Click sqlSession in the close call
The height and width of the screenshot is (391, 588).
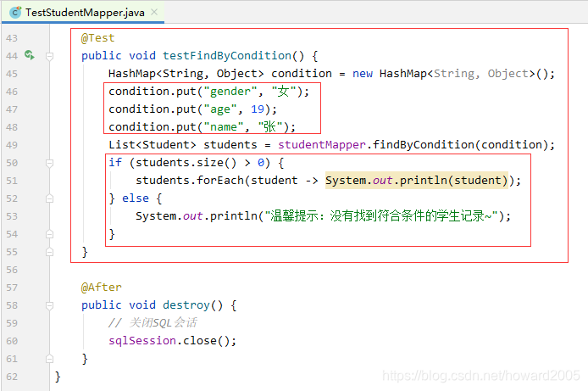pyautogui.click(x=142, y=340)
